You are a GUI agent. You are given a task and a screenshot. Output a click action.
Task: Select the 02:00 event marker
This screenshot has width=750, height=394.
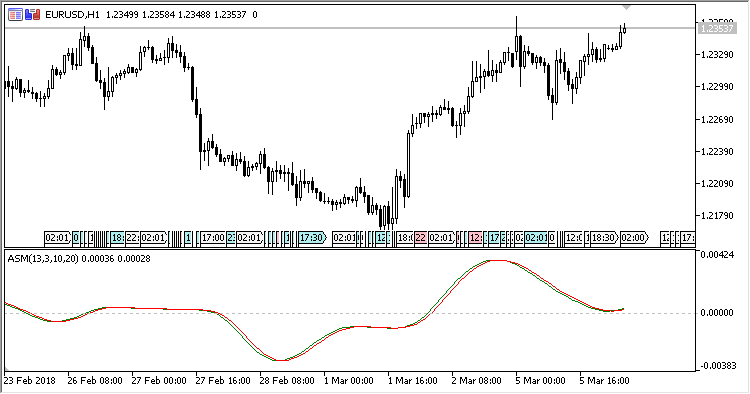point(634,237)
